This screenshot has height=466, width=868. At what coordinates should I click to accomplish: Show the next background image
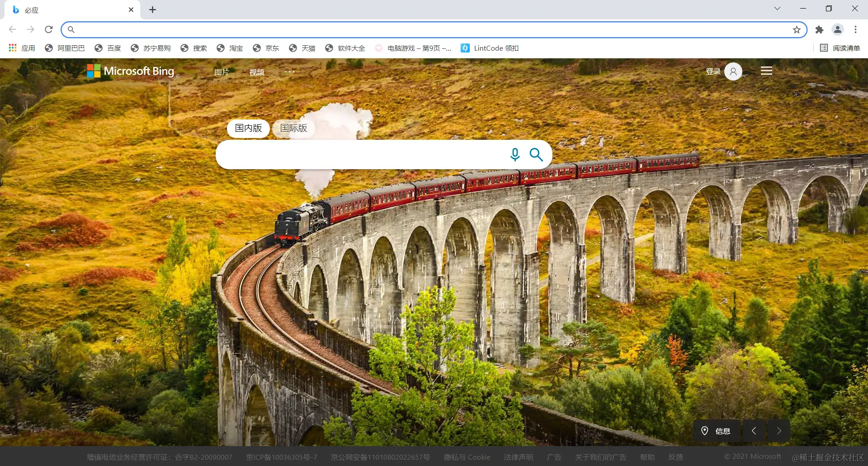[779, 431]
